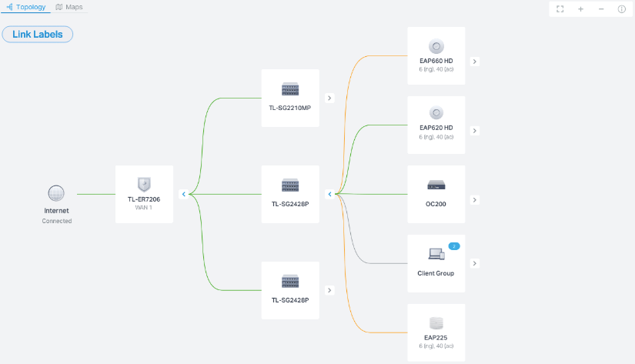Switch to the Topology tab
Viewport: 635px width, 364px height.
(x=26, y=7)
